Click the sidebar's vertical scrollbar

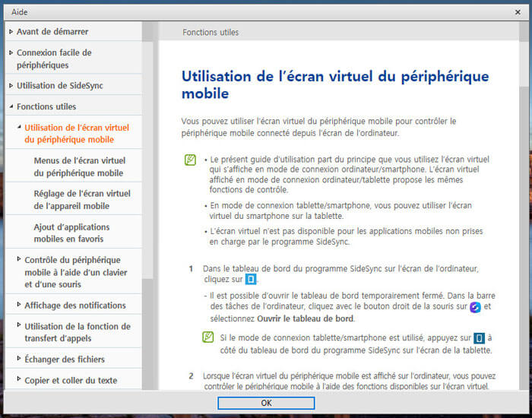(x=147, y=152)
